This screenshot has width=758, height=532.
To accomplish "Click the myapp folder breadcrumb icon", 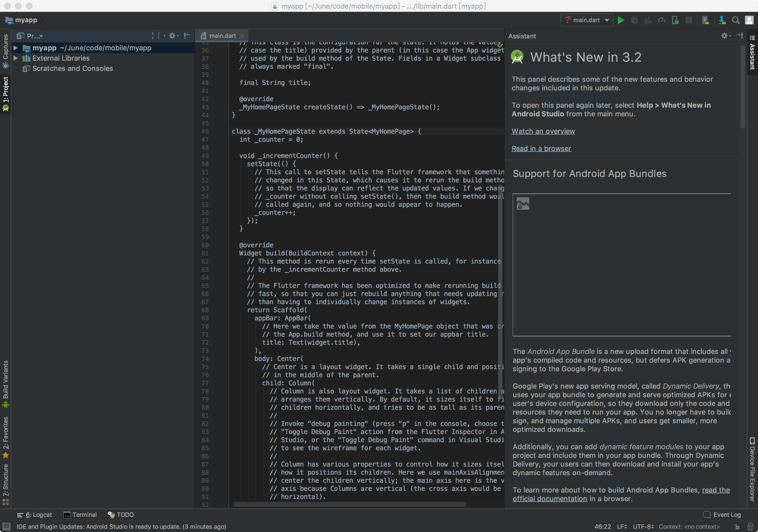I will pos(9,20).
